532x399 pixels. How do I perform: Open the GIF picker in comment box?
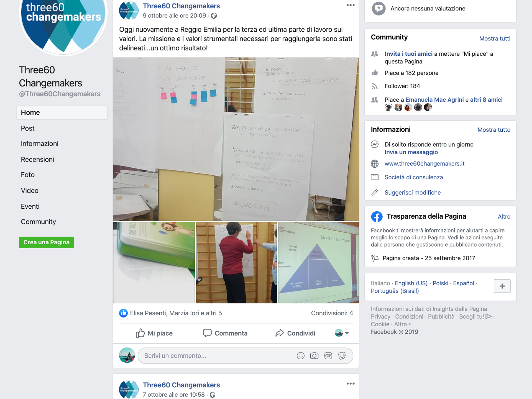[x=328, y=356]
